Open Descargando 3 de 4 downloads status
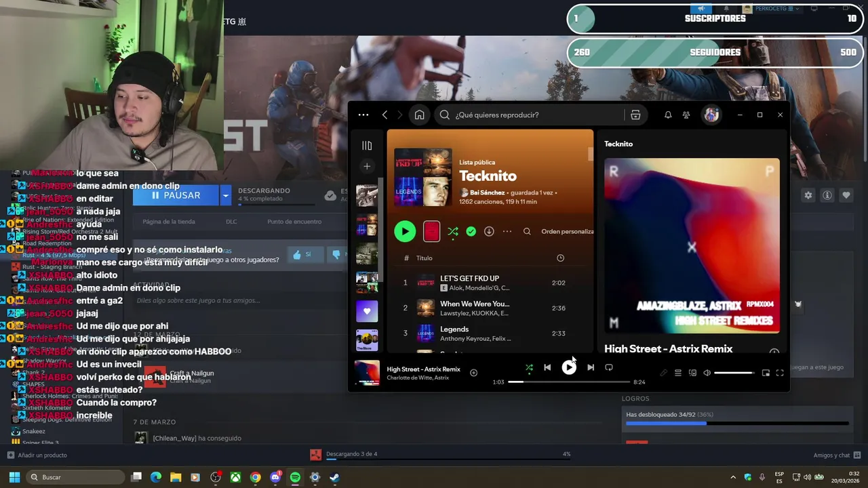The height and width of the screenshot is (488, 868). click(351, 454)
